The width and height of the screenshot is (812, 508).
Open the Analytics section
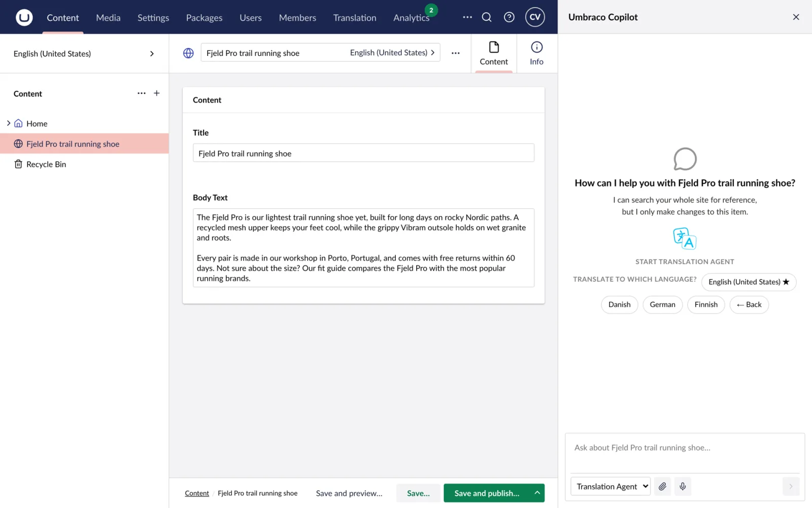coord(412,18)
